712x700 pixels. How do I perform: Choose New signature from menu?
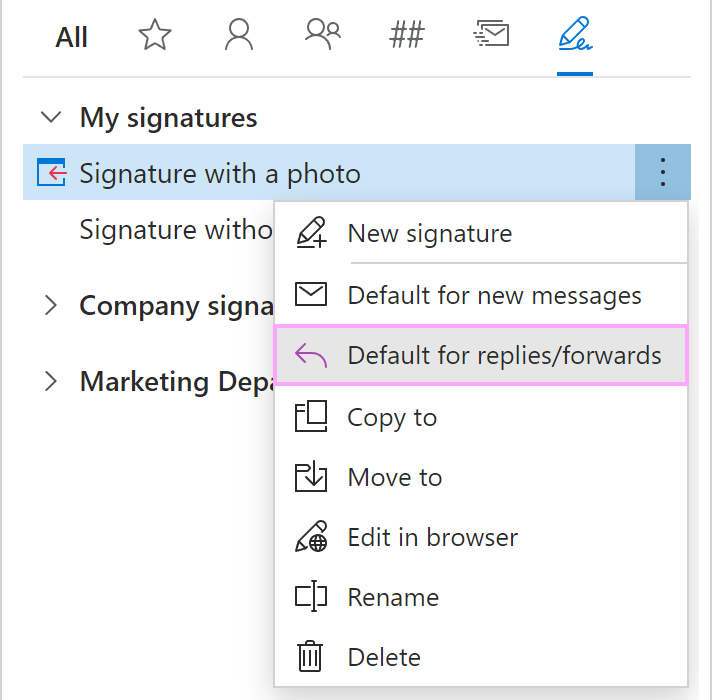click(x=481, y=233)
